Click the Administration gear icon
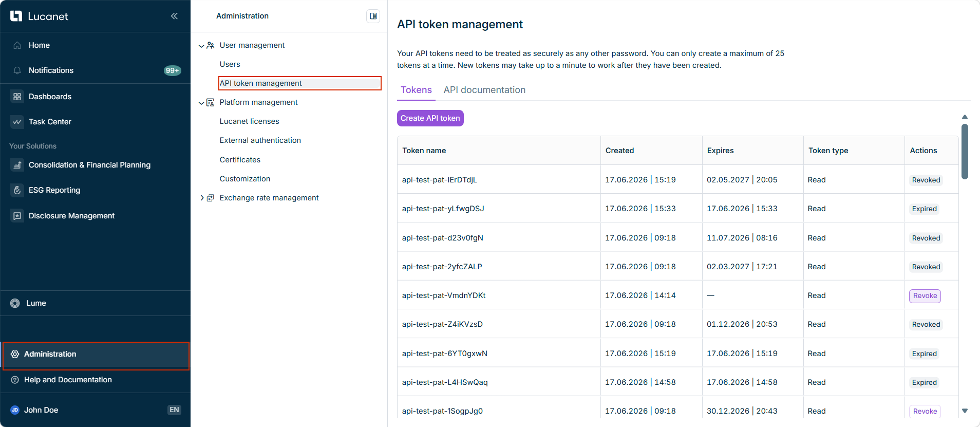980x427 pixels. pyautogui.click(x=15, y=354)
